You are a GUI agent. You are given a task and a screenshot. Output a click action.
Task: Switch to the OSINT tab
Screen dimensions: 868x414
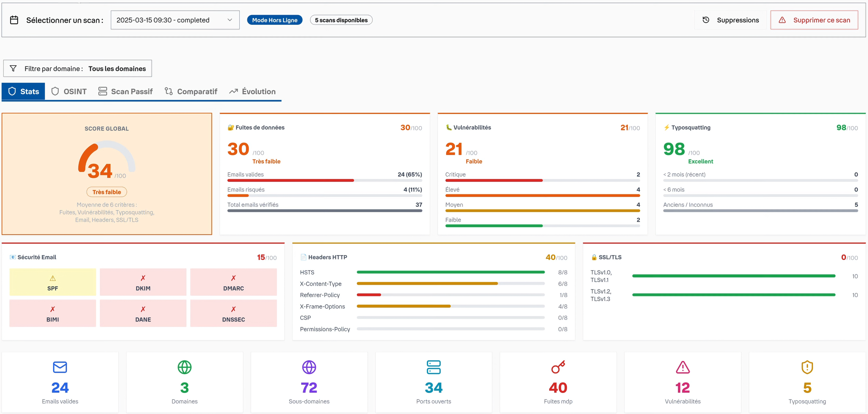tap(69, 91)
